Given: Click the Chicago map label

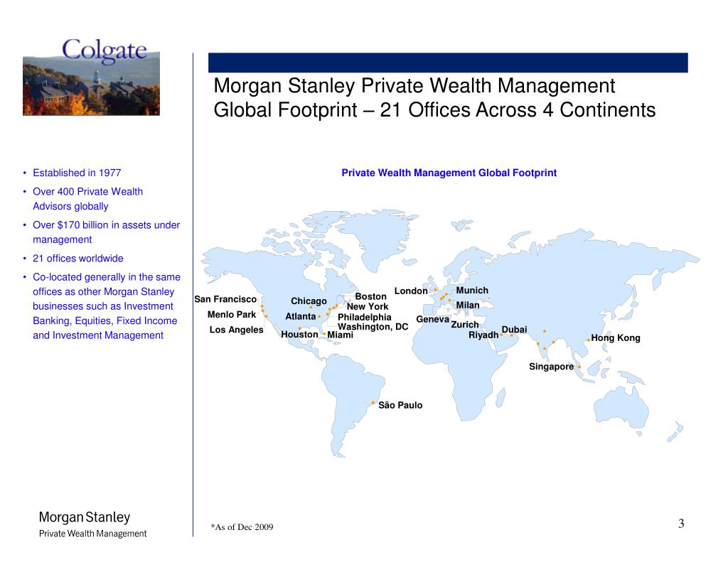Looking at the screenshot, I should coord(309,301).
